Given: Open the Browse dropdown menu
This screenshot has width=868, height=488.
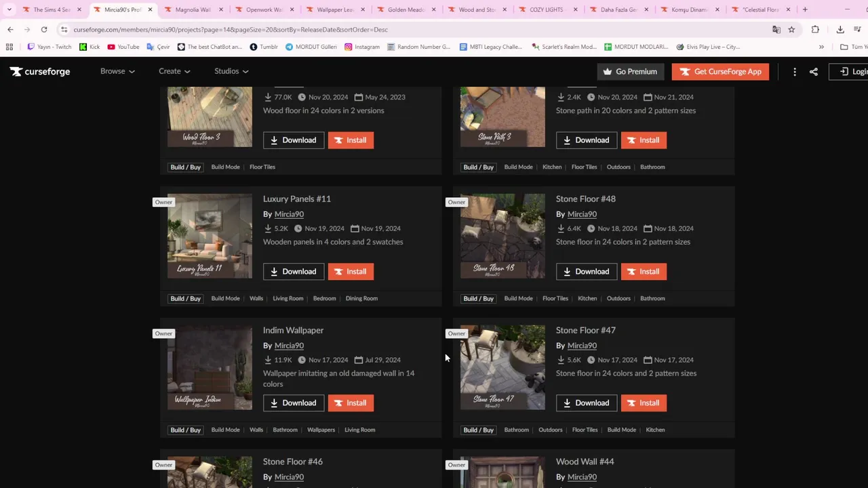Looking at the screenshot, I should [117, 71].
